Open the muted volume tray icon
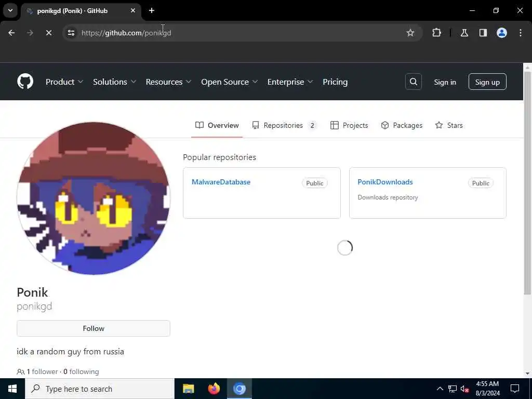This screenshot has width=532, height=399. (465, 389)
